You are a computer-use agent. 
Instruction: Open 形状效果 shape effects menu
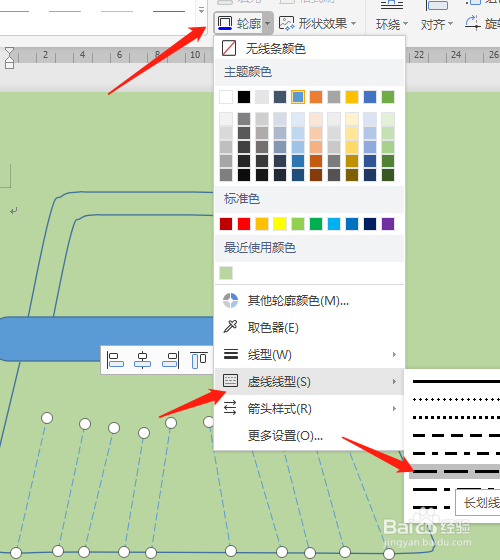(x=318, y=24)
